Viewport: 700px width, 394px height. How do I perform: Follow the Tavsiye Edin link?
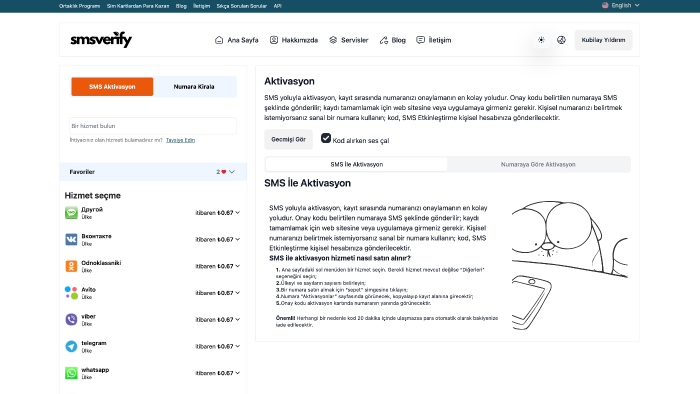coord(180,140)
